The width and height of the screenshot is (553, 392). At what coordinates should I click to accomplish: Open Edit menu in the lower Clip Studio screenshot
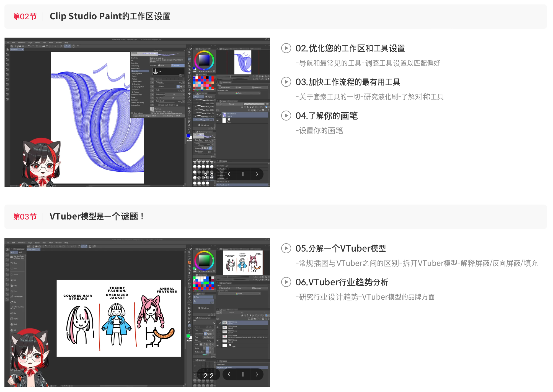click(x=13, y=243)
